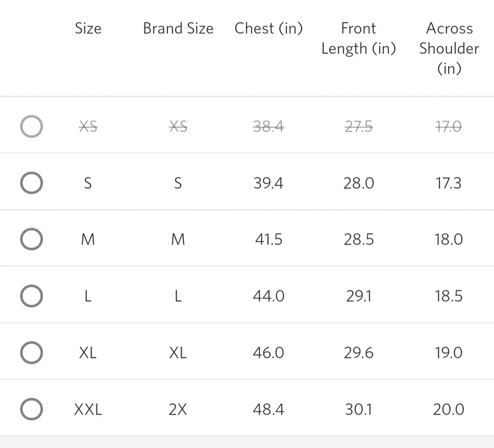Choose the size M radio button
This screenshot has height=448, width=494.
point(31,240)
